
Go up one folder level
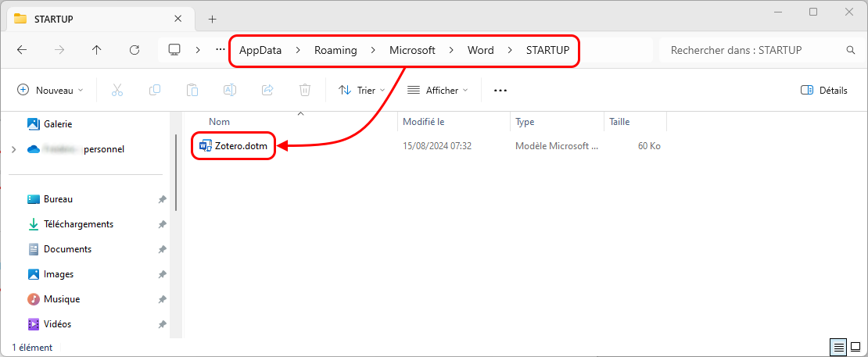click(97, 50)
